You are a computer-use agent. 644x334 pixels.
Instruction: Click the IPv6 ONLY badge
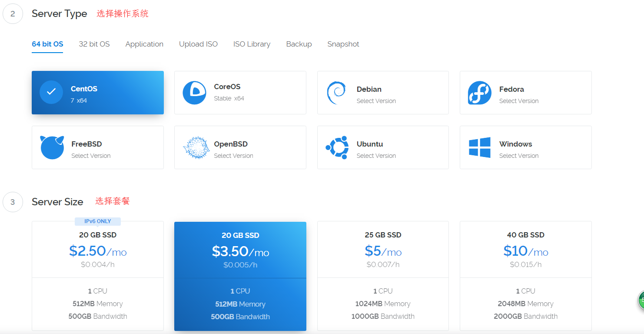pyautogui.click(x=98, y=221)
